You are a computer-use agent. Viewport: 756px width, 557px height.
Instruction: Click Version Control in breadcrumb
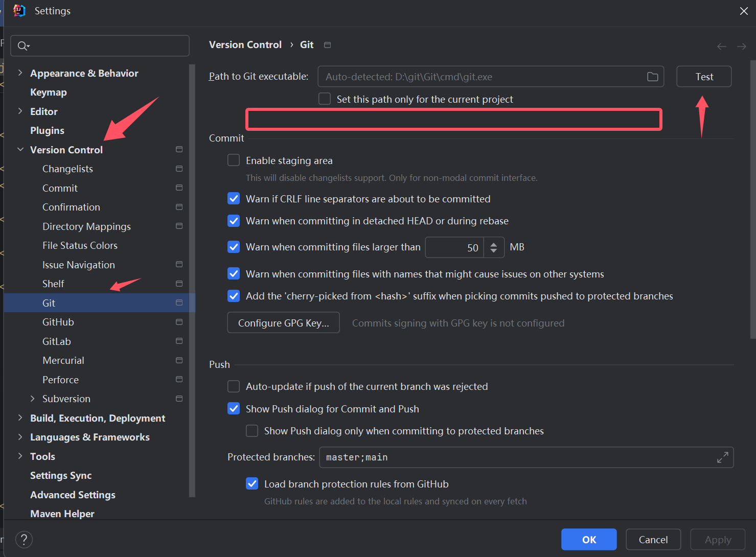(x=245, y=44)
